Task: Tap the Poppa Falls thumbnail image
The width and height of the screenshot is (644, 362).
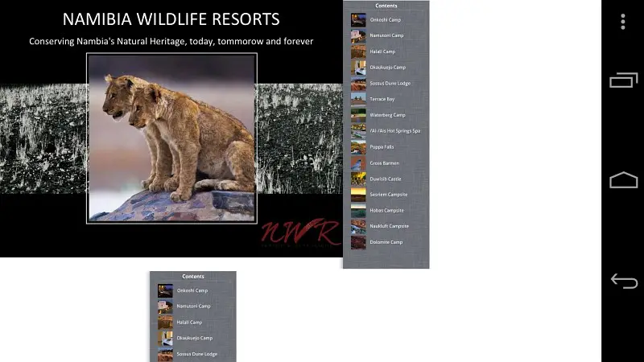Action: (x=358, y=147)
